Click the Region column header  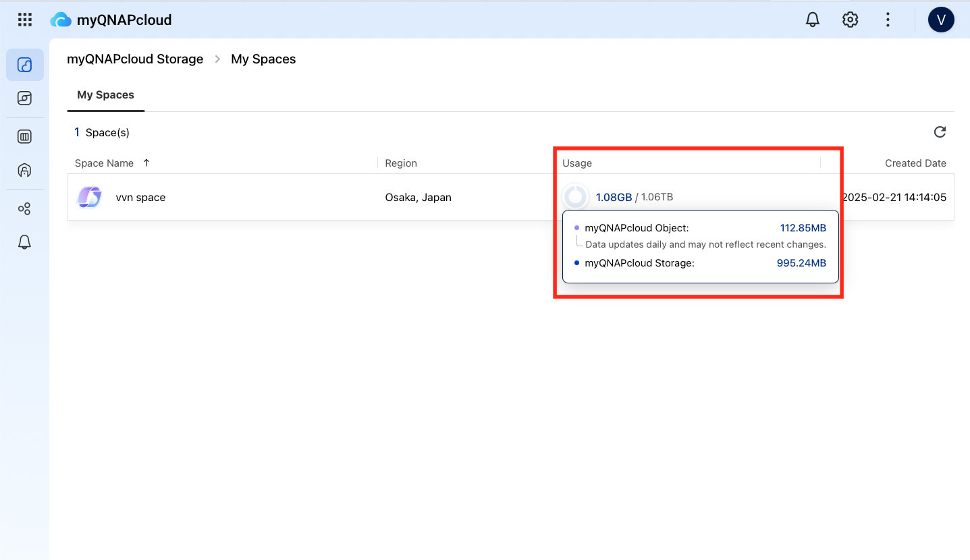[401, 163]
